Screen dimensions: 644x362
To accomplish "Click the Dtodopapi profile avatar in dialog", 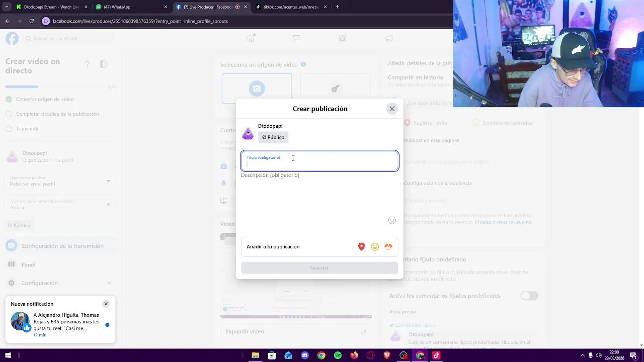I will coord(248,133).
